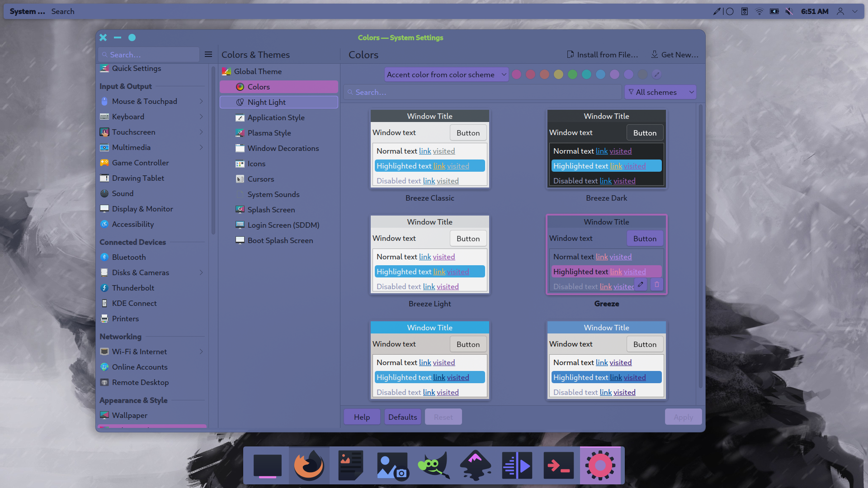Screen dimensions: 868x488
Task: Click the System Settings gear dock icon
Action: click(600, 465)
